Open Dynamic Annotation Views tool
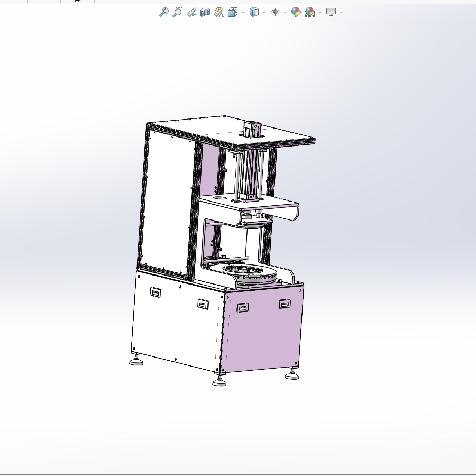The image size is (476, 476). [x=219, y=13]
